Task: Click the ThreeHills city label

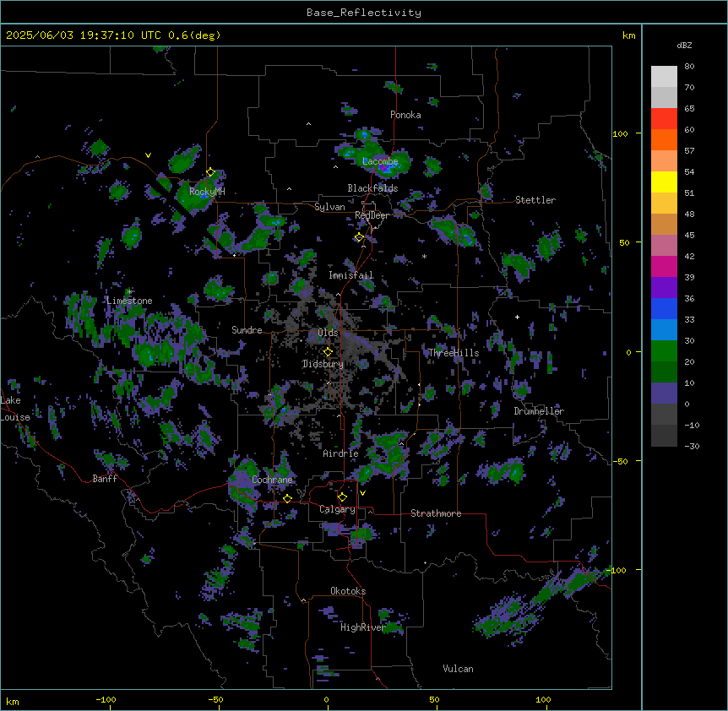Action: (x=454, y=353)
